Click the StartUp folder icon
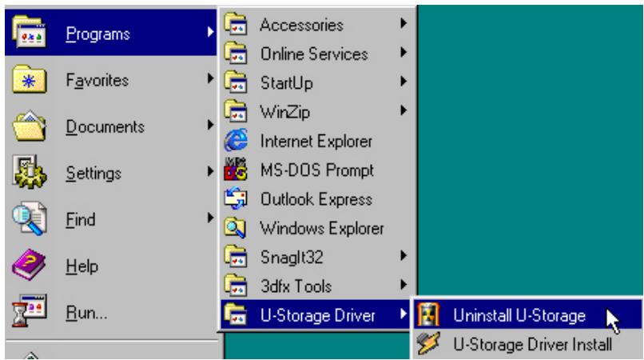 (x=236, y=82)
